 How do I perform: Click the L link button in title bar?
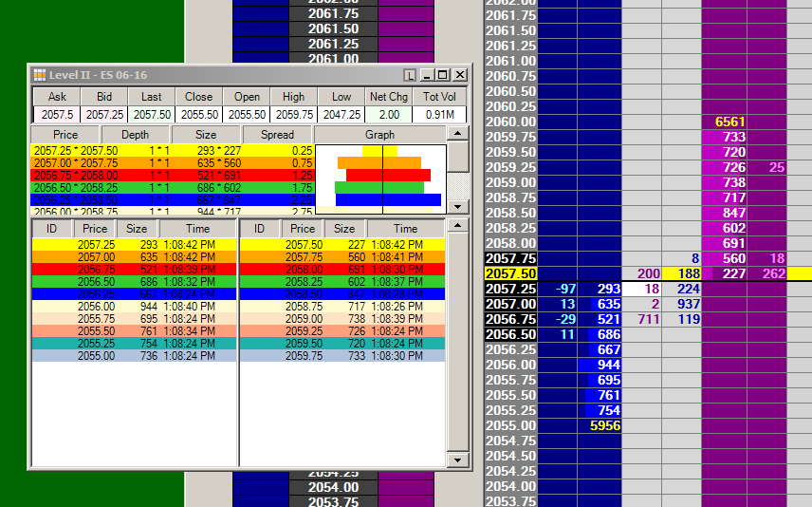tap(410, 75)
